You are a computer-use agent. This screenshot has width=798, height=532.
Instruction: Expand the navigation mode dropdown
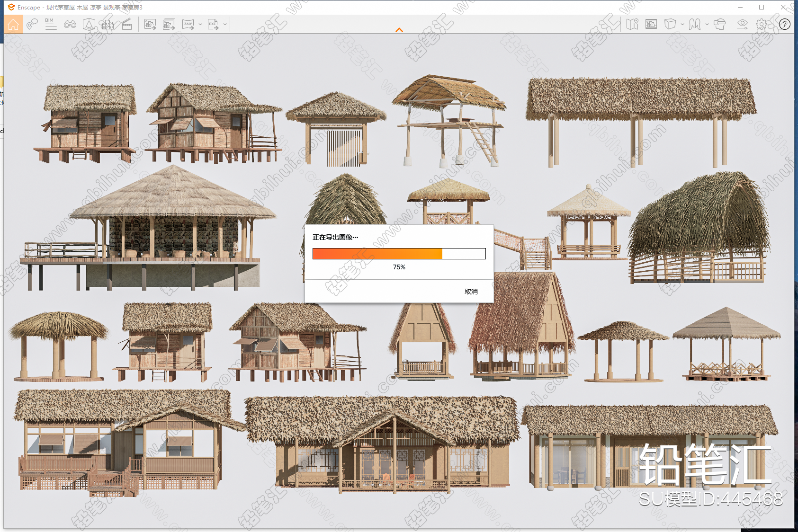pos(707,24)
